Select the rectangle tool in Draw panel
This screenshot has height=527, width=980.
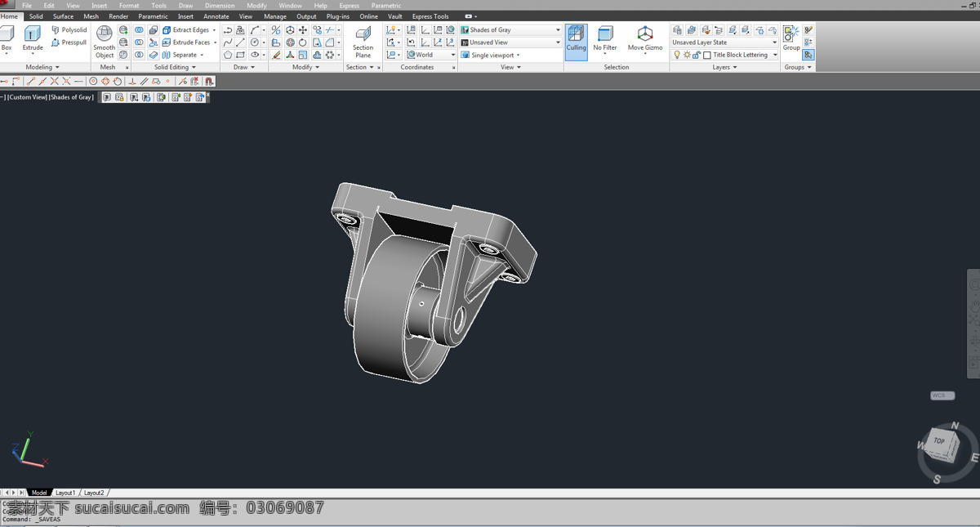point(240,55)
